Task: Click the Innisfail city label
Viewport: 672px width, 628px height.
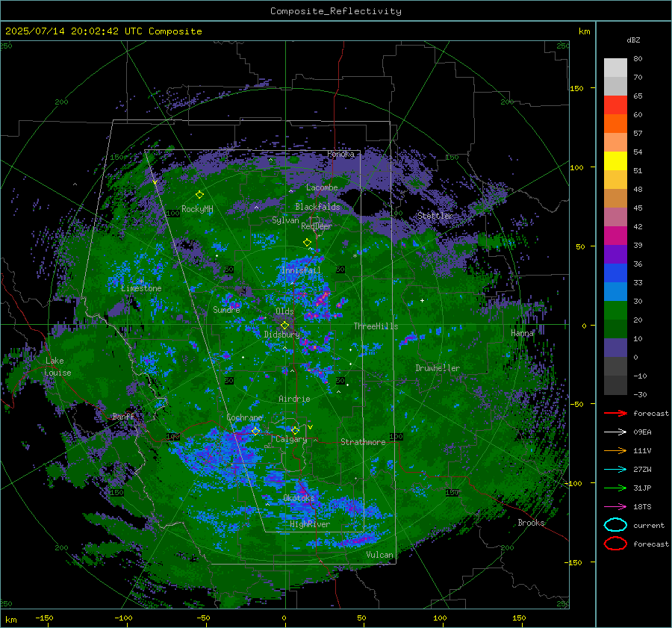Action: (x=301, y=270)
